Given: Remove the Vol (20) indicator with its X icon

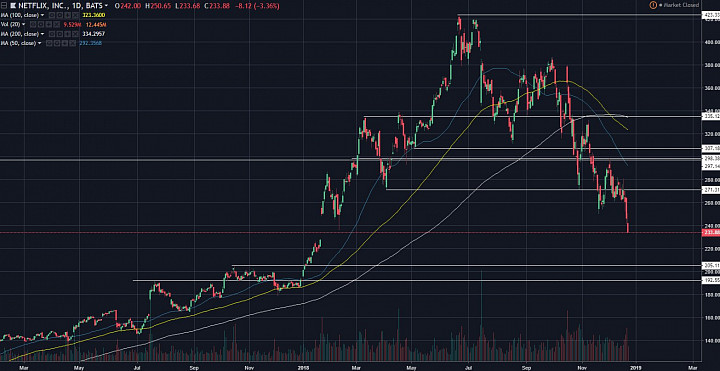Looking at the screenshot, I should (x=56, y=24).
